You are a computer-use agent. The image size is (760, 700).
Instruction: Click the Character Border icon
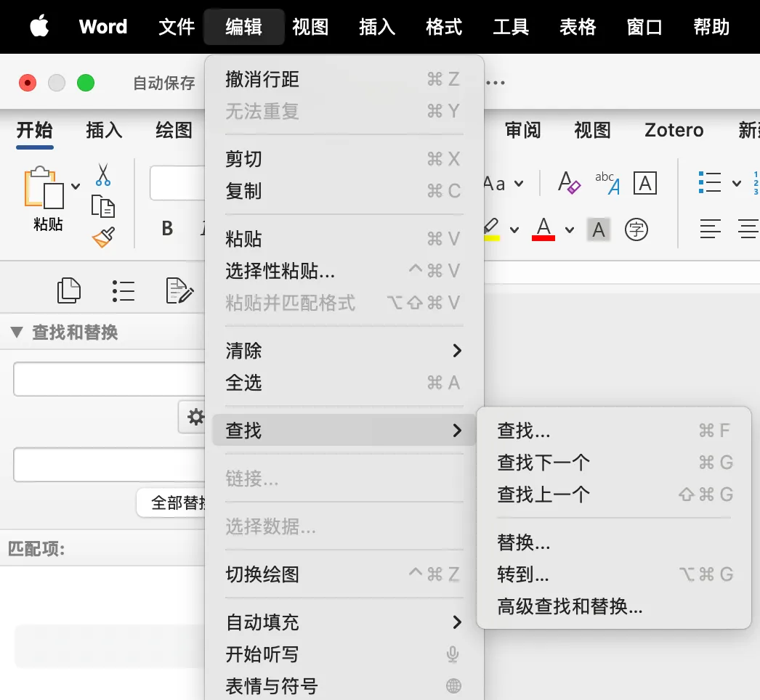pyautogui.click(x=645, y=183)
